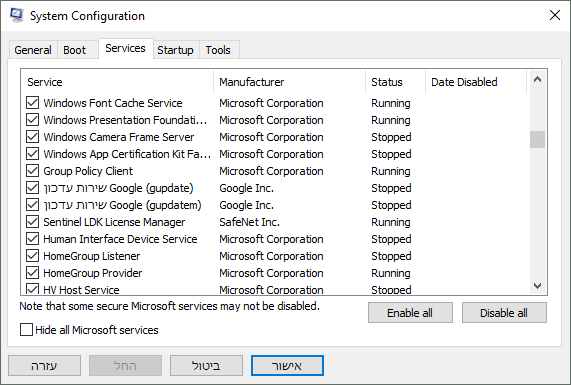The height and width of the screenshot is (385, 571).
Task: Click Microsoft Corporation cell for Group Policy Client
Action: pos(271,171)
